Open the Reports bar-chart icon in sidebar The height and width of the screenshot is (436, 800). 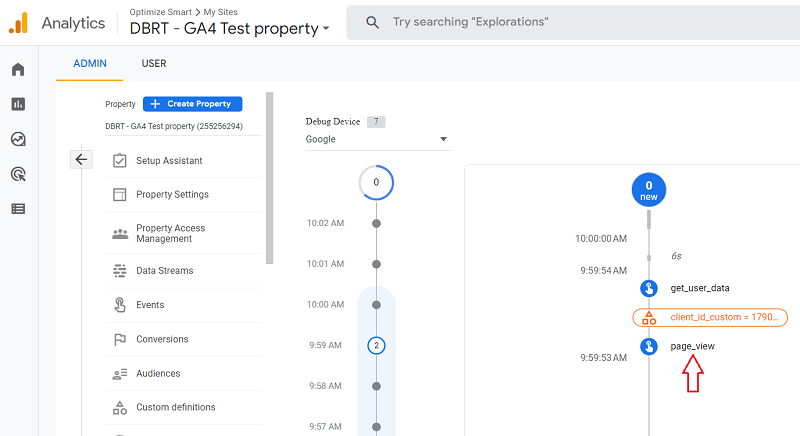(18, 104)
